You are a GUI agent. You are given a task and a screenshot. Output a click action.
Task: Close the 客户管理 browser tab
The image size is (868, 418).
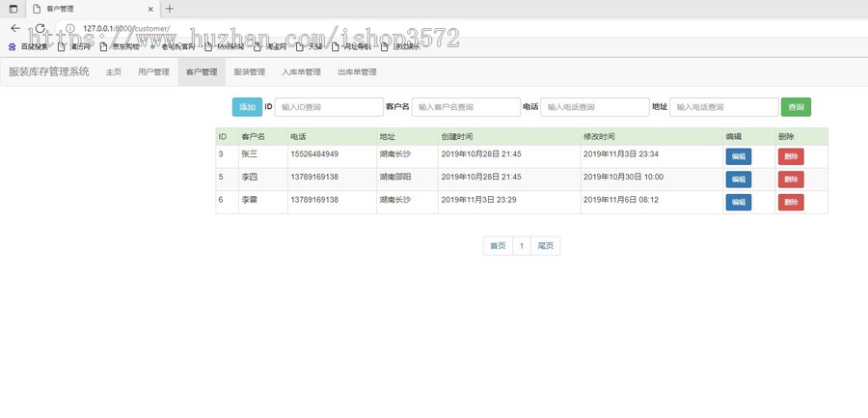pos(150,9)
